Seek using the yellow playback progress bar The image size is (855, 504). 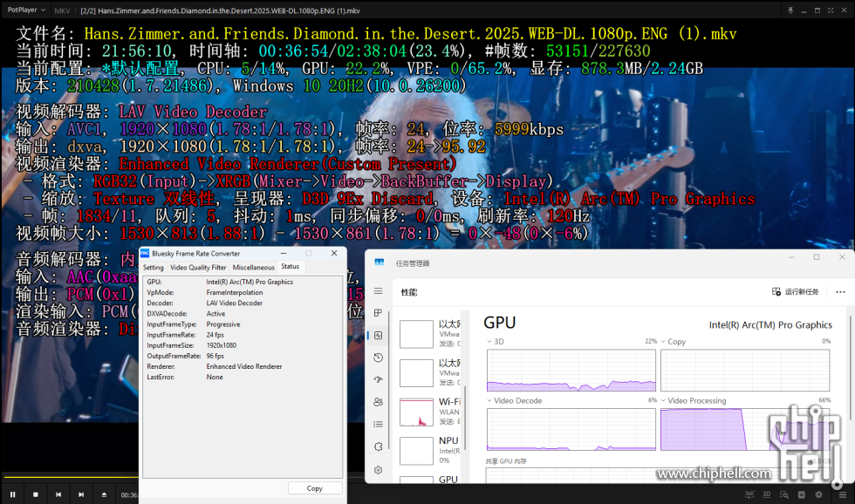tap(70, 478)
